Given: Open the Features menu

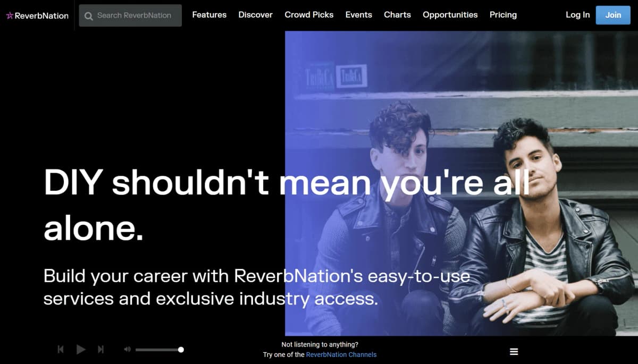Looking at the screenshot, I should click(209, 15).
